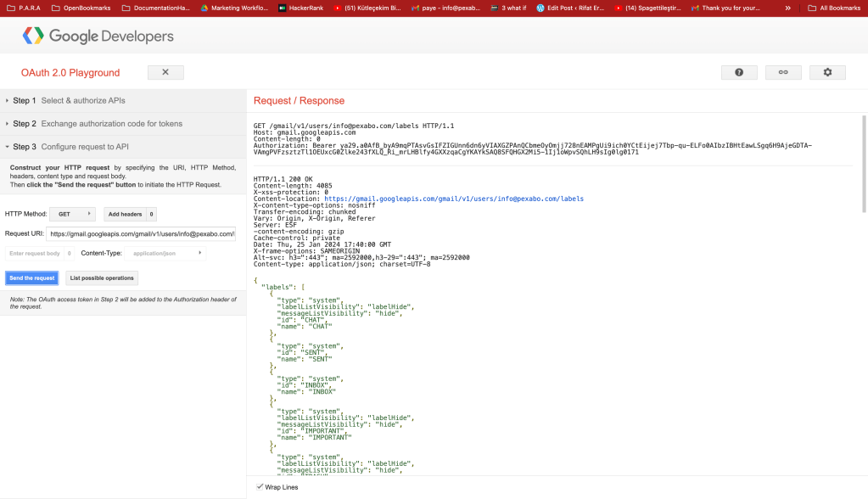
Task: Click the response panel vertical scrollbar
Action: coord(864,164)
